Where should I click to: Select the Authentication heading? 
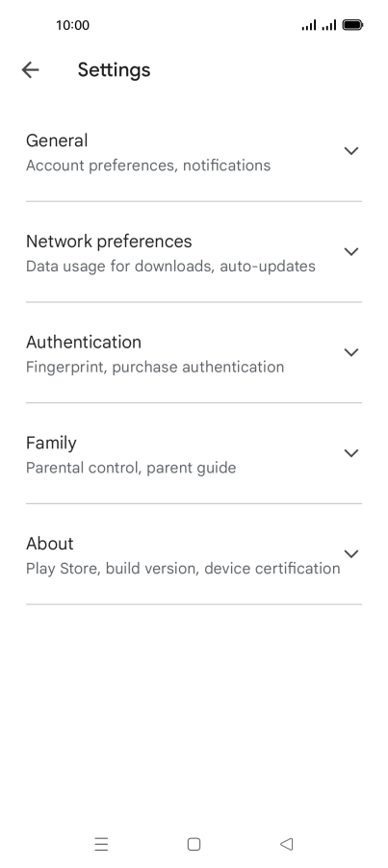point(84,343)
